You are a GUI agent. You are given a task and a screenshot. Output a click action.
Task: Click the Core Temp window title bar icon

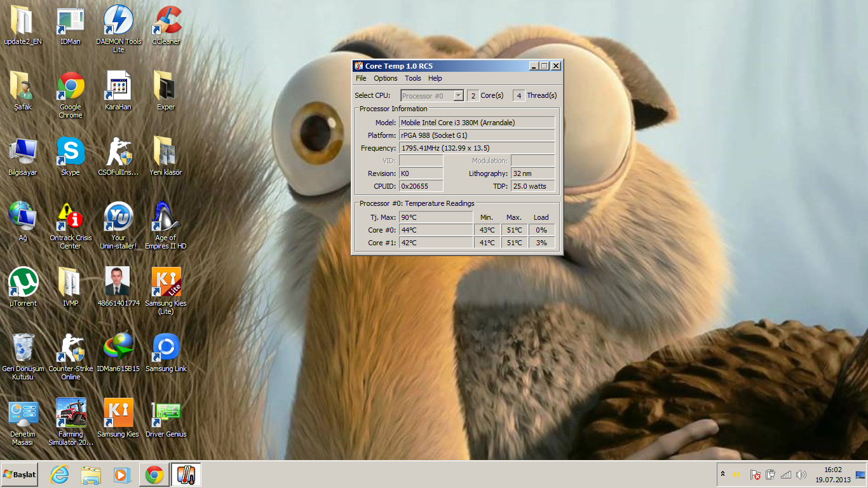[x=359, y=66]
